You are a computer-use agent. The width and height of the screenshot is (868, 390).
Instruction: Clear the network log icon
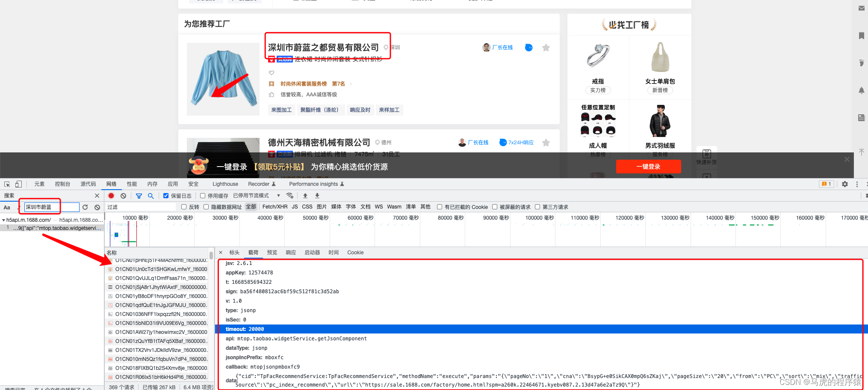(x=123, y=196)
